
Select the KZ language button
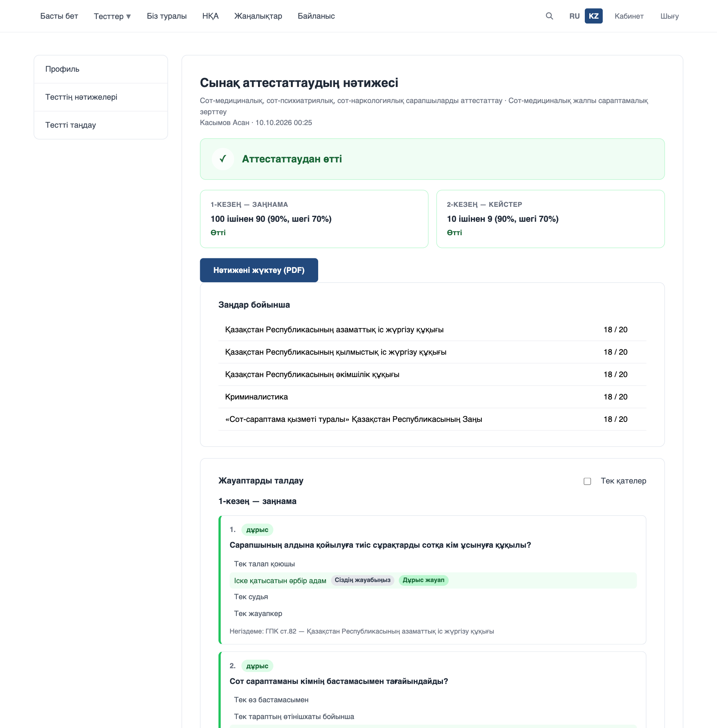(593, 16)
